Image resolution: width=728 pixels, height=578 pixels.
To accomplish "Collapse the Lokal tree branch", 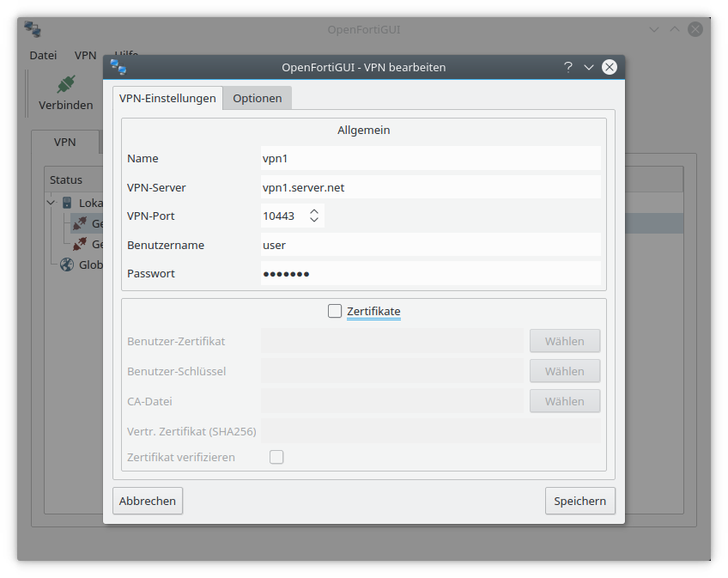I will (52, 203).
